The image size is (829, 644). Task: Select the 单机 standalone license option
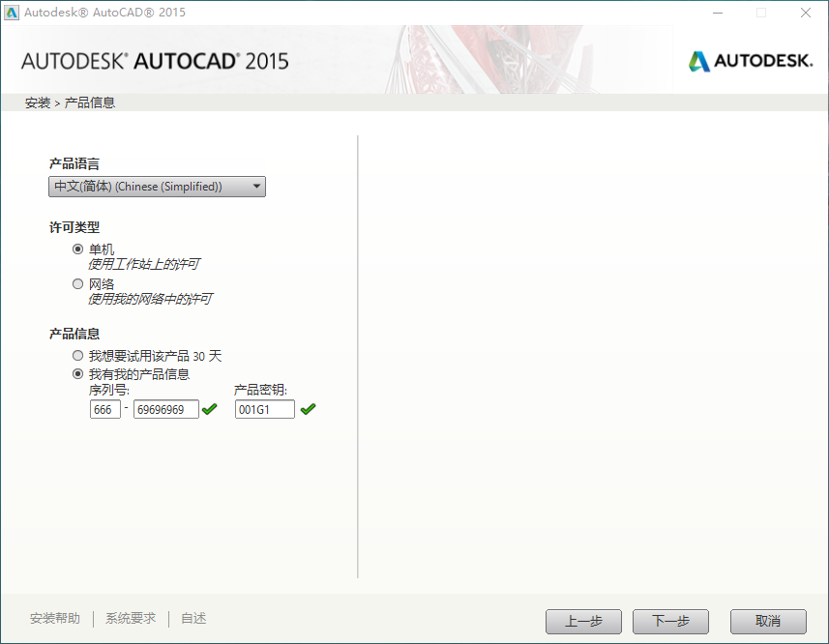click(77, 249)
